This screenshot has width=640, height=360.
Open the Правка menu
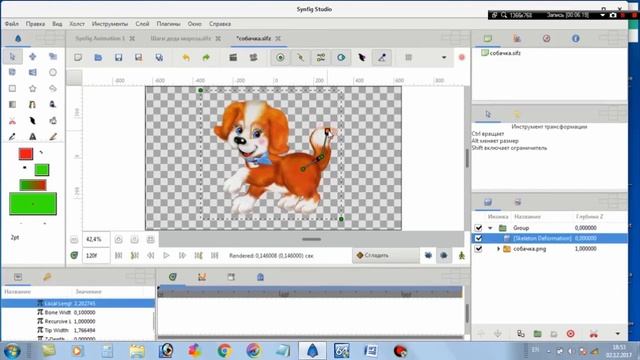35,24
